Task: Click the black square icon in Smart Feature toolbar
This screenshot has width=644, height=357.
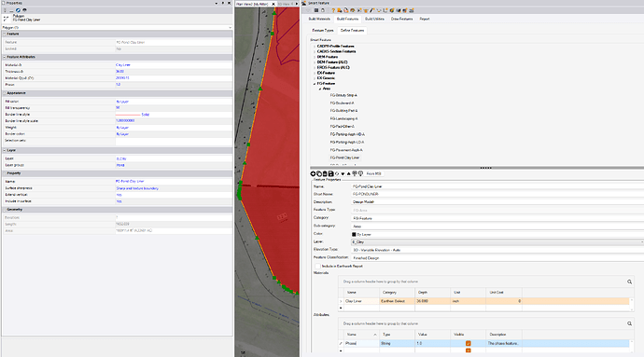Action: tap(316, 10)
